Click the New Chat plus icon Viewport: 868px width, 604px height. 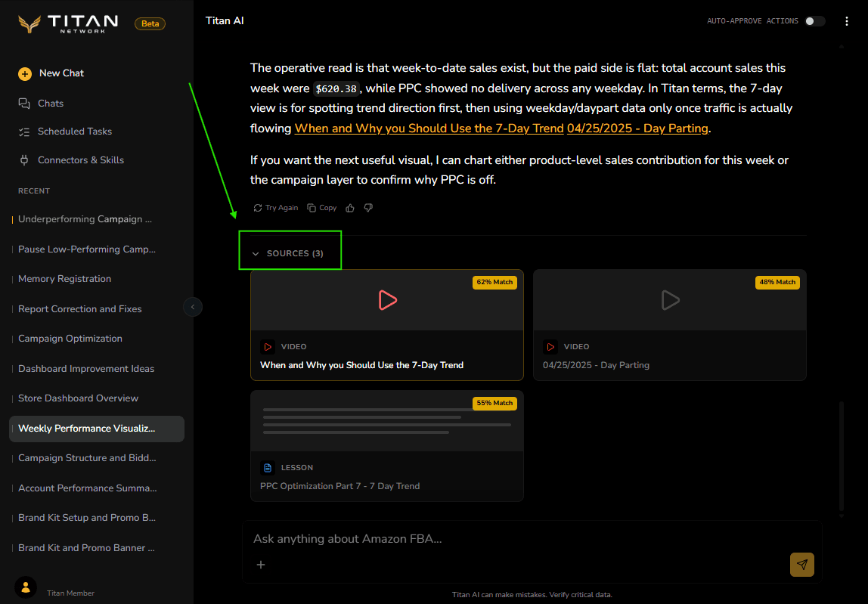coord(25,73)
